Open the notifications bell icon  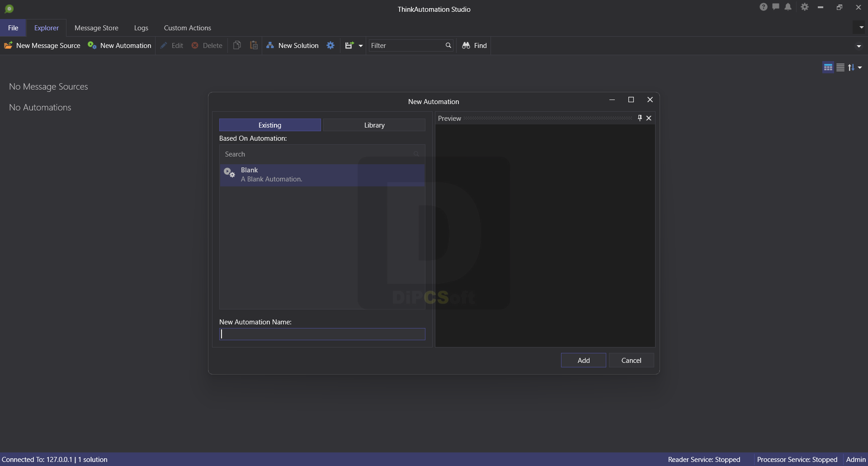[x=788, y=7]
